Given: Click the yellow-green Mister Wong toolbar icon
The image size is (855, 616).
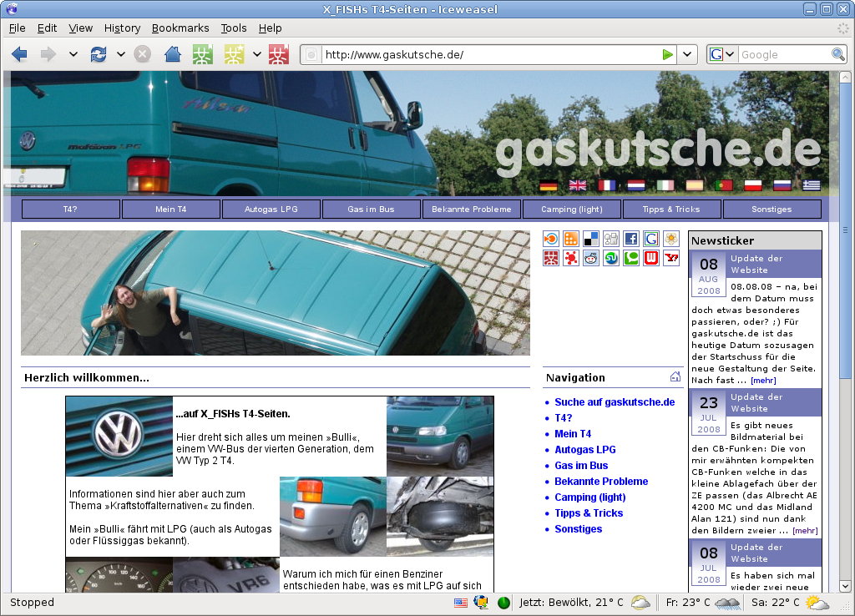Looking at the screenshot, I should 234,54.
